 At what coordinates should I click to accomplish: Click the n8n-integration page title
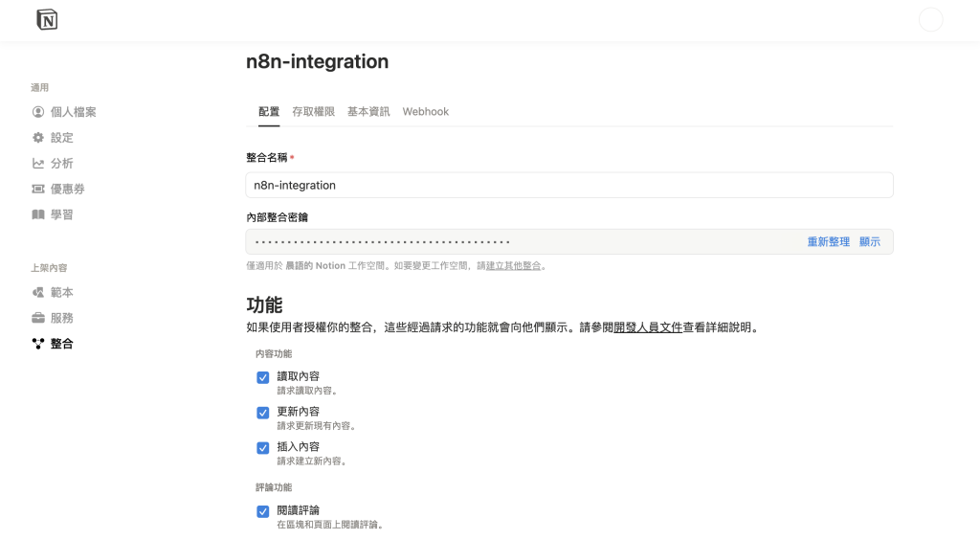pyautogui.click(x=317, y=61)
